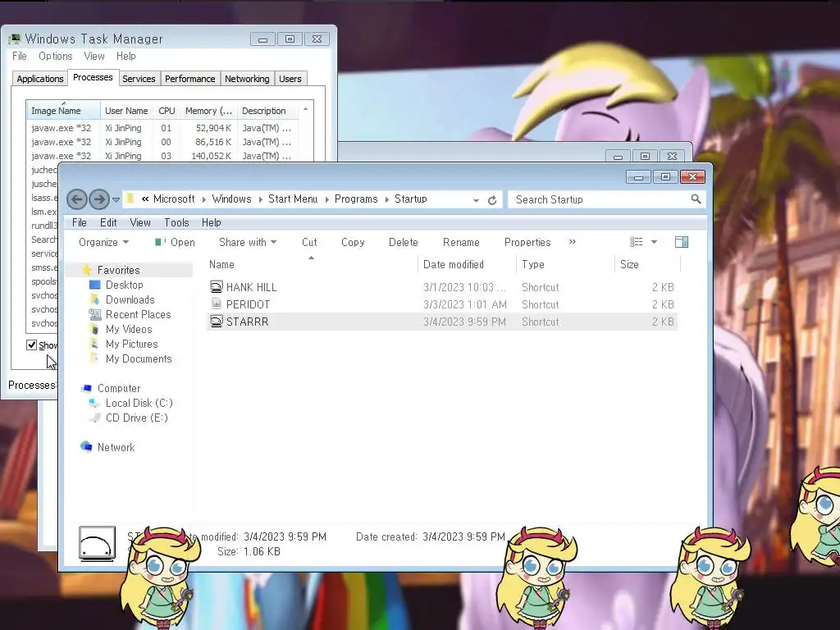The height and width of the screenshot is (630, 840).
Task: Switch to Task Manager Applications tab
Action: 40,79
